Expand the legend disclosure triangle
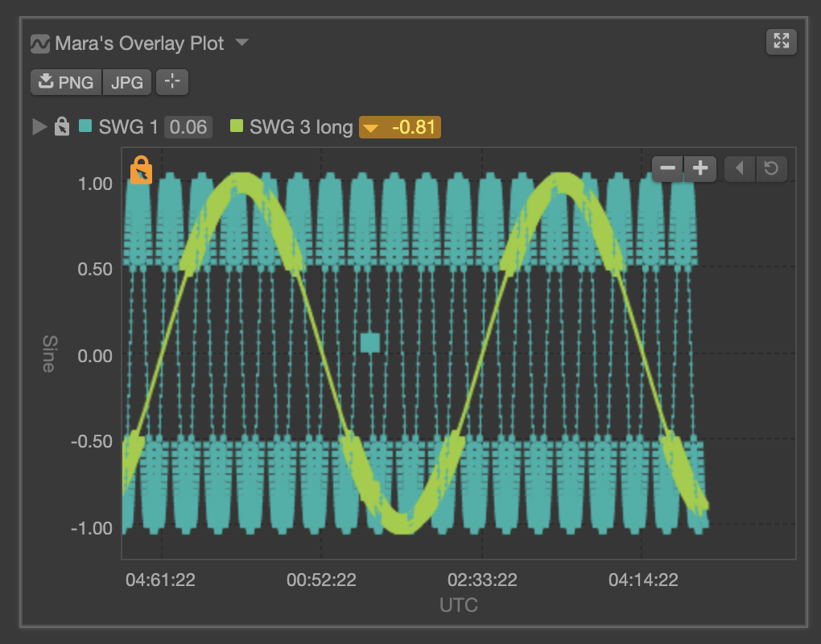 [39, 126]
